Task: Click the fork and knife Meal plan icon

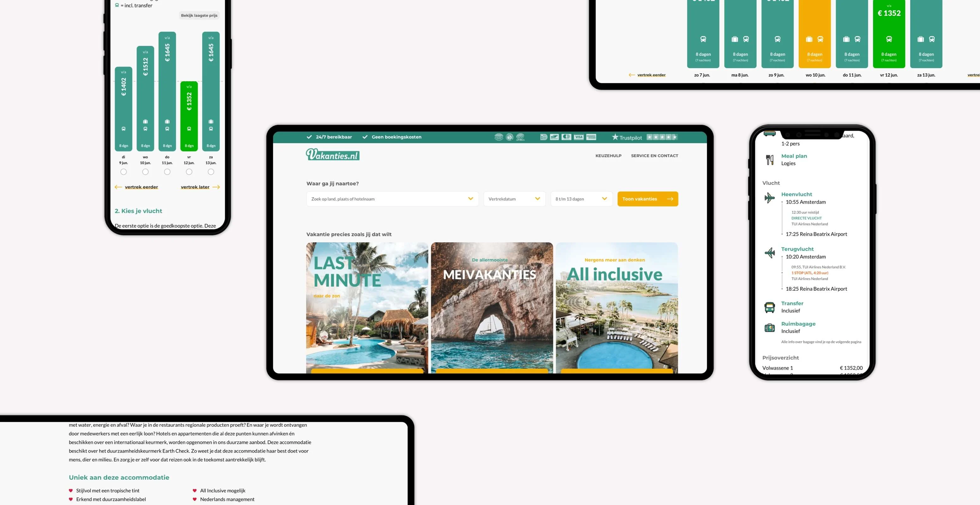Action: tap(770, 160)
